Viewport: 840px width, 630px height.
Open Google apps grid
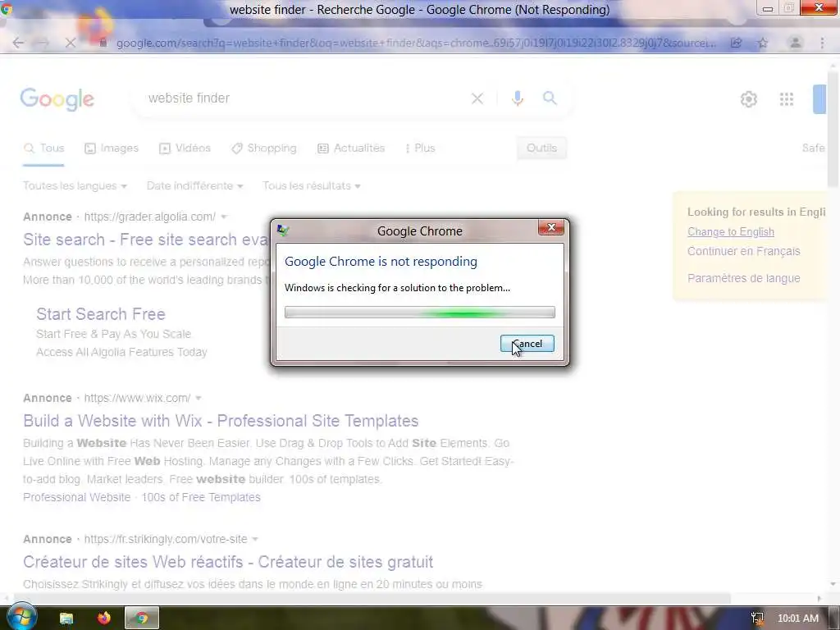(787, 99)
